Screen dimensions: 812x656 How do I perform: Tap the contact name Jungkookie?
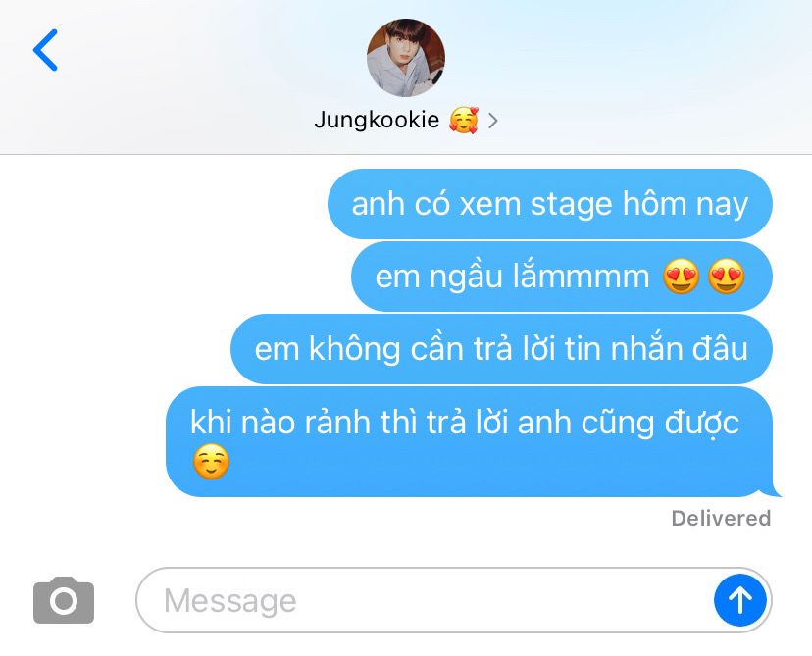(x=377, y=121)
